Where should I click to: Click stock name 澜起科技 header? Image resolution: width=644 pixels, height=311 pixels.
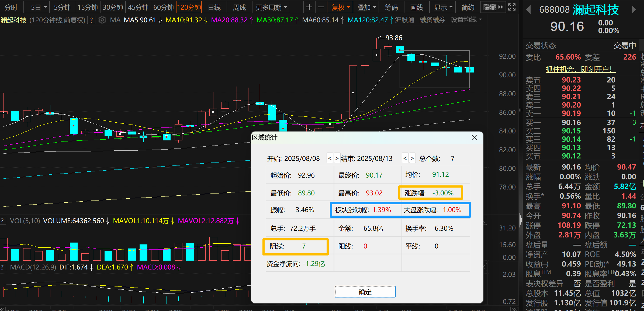coord(595,10)
